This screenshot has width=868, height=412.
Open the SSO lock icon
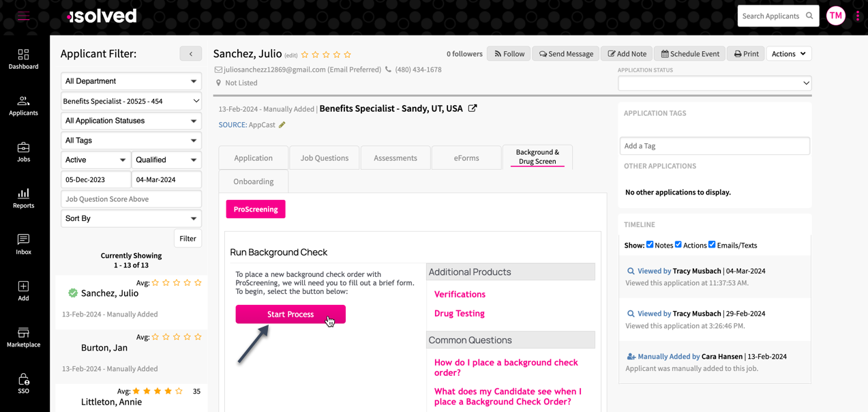[23, 383]
